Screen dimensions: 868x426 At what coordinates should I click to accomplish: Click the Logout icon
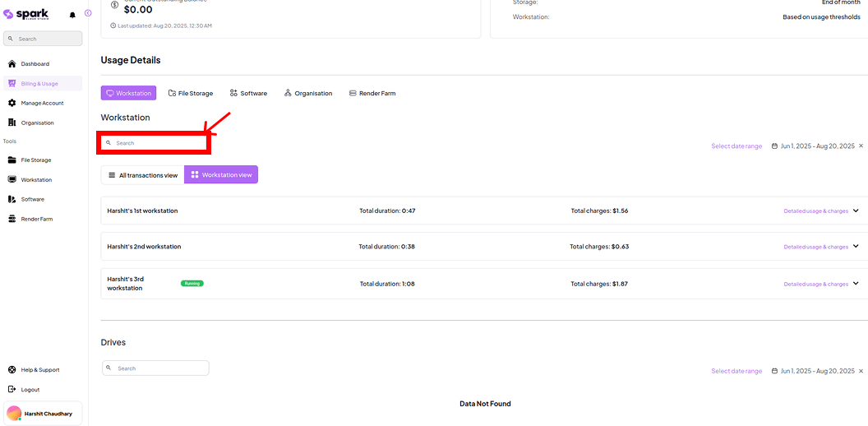pyautogui.click(x=12, y=390)
